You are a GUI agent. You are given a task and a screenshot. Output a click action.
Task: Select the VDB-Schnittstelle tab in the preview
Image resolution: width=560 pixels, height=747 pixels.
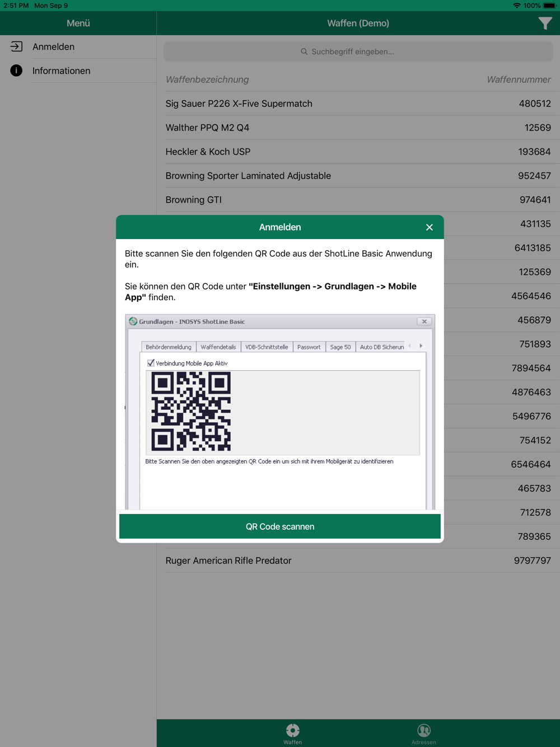point(267,347)
